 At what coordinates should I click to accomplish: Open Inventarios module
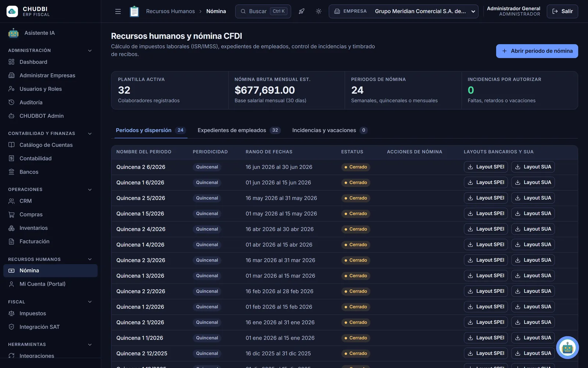pos(50,228)
